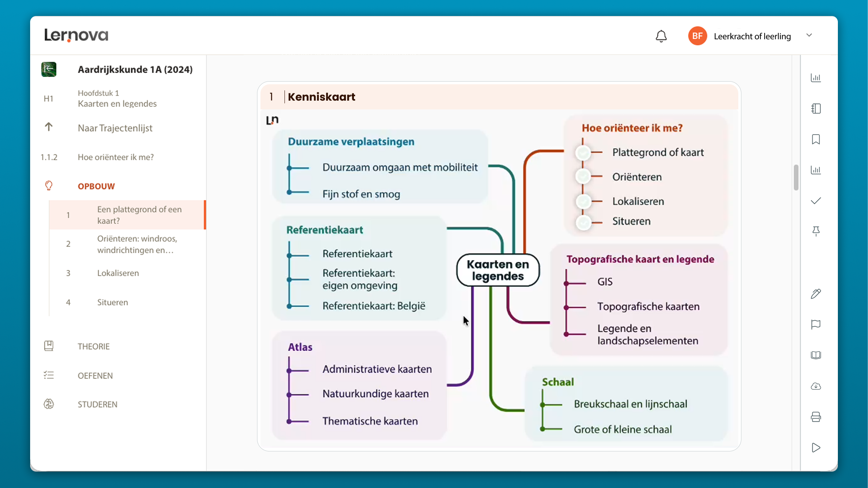Click the vertical scrollbar thumb
868x488 pixels.
pos(796,177)
